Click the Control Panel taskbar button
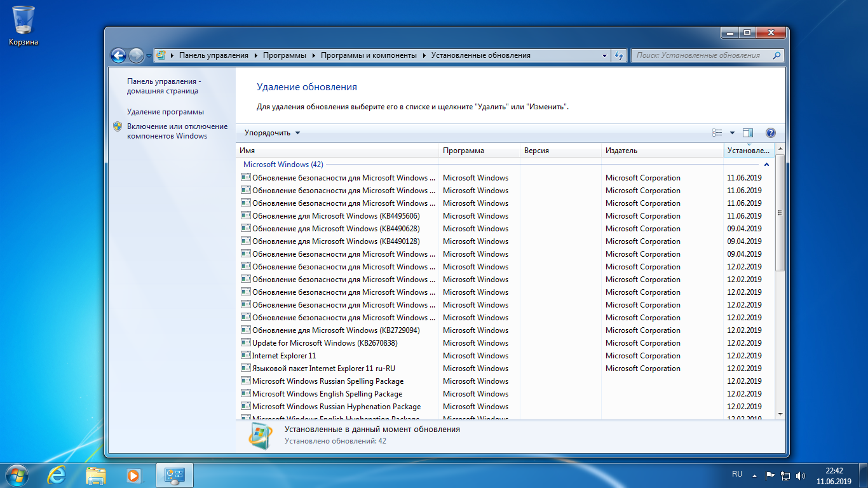868x488 pixels. point(174,475)
